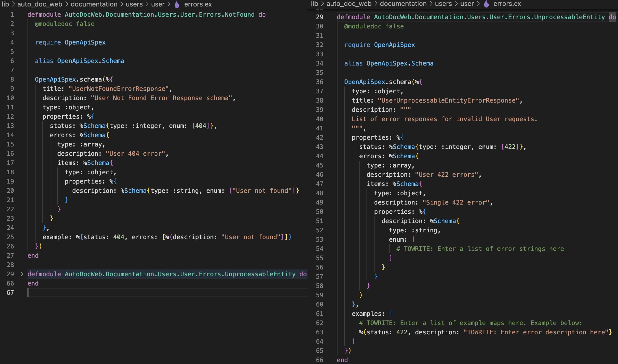
Task: Click enum value 422 on line 43
Action: pos(510,147)
